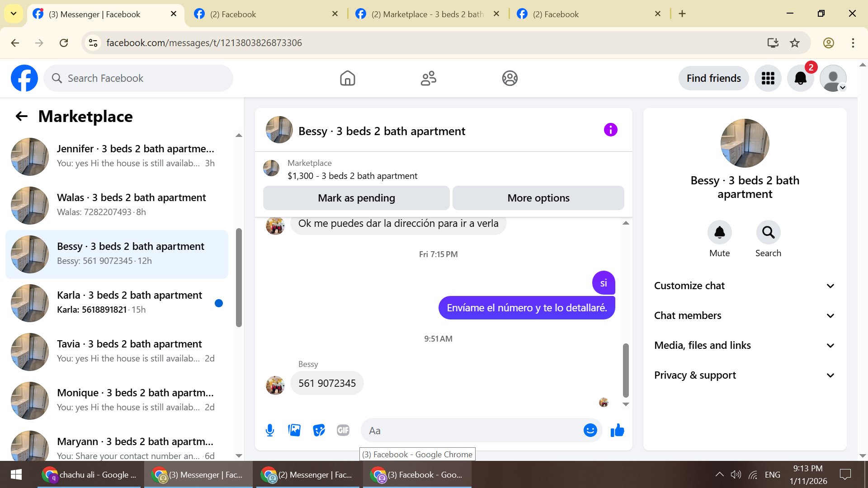The width and height of the screenshot is (868, 488).
Task: Go back using the Marketplace back arrow
Action: click(x=21, y=117)
